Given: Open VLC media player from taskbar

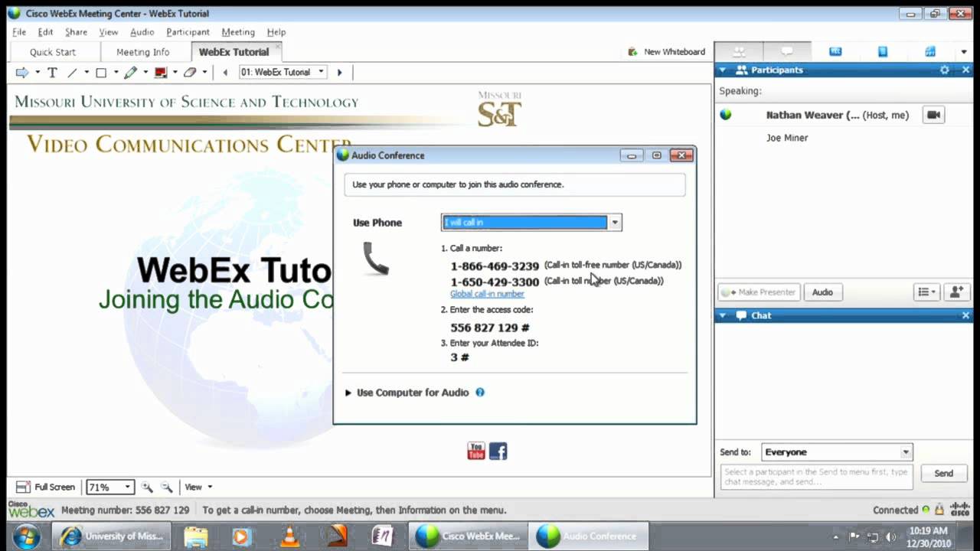Looking at the screenshot, I should coord(289,536).
